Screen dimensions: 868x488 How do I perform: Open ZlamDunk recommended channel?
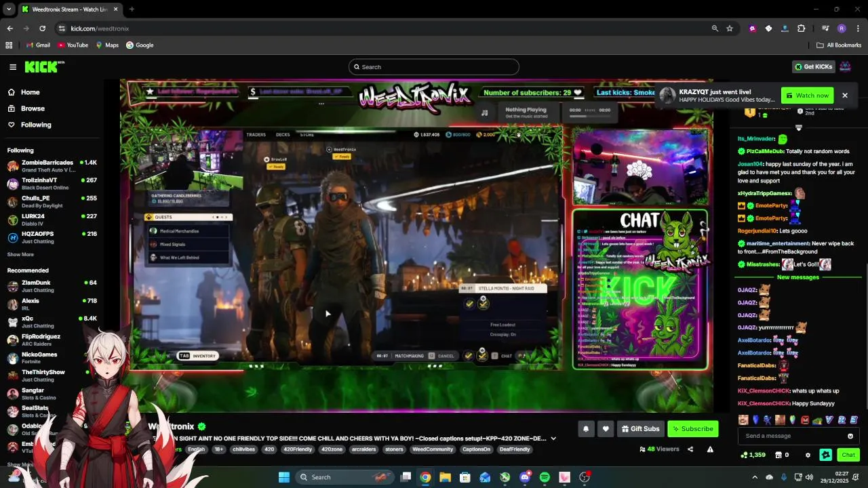click(52, 286)
